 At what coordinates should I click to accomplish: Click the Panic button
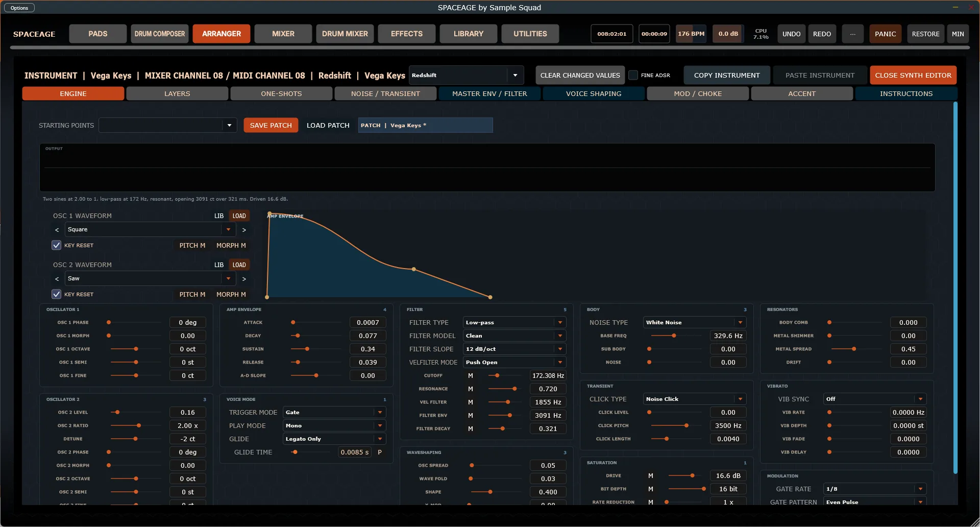tap(886, 34)
